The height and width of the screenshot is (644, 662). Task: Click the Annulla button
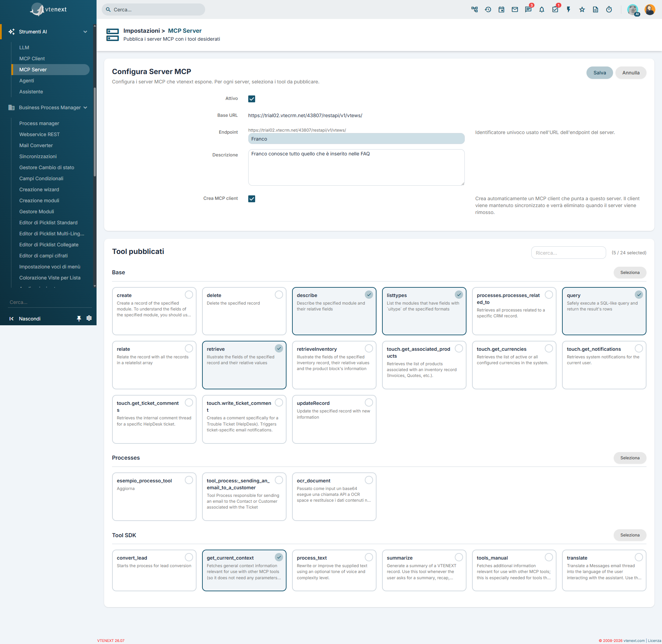point(631,73)
